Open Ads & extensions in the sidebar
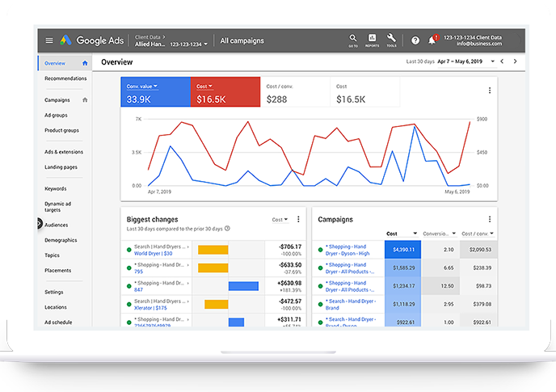556x392 pixels. (64, 152)
